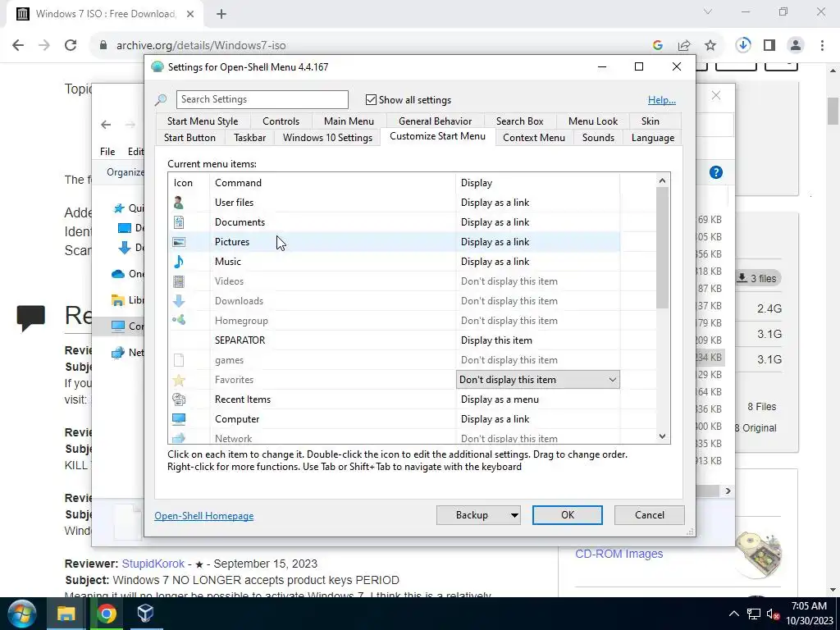Switch to General Behavior tab

click(x=435, y=121)
